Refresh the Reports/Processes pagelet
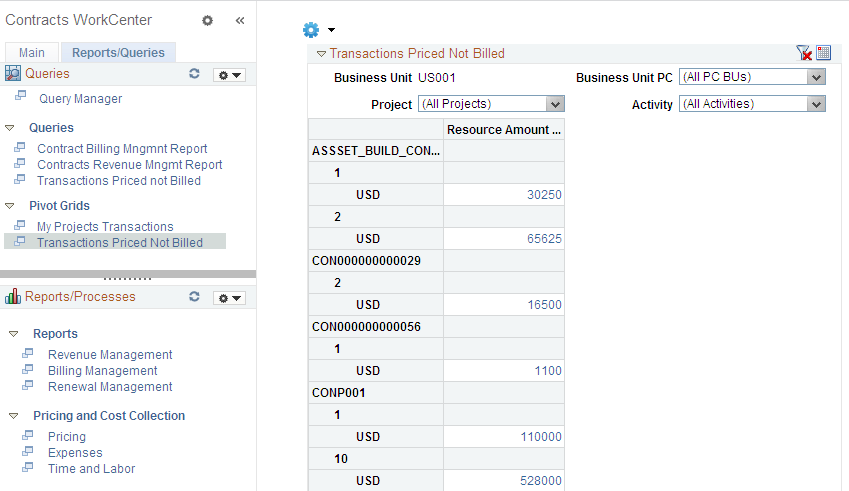849x491 pixels. tap(195, 297)
